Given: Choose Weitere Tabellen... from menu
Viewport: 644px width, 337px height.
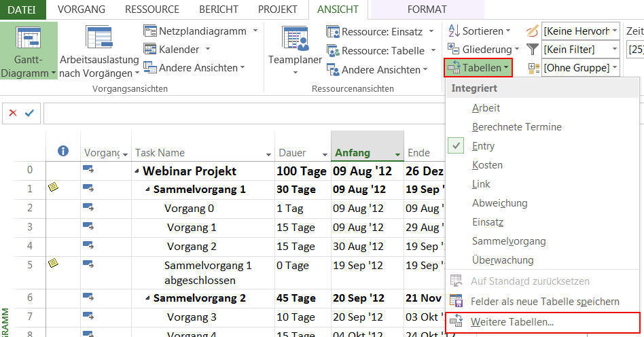Looking at the screenshot, I should click(x=512, y=321).
